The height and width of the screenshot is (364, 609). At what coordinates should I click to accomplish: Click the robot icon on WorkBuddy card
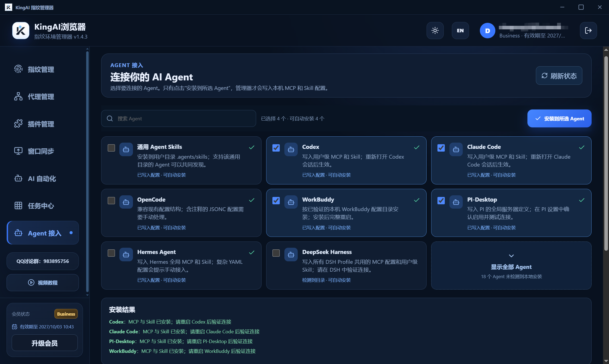click(x=291, y=202)
